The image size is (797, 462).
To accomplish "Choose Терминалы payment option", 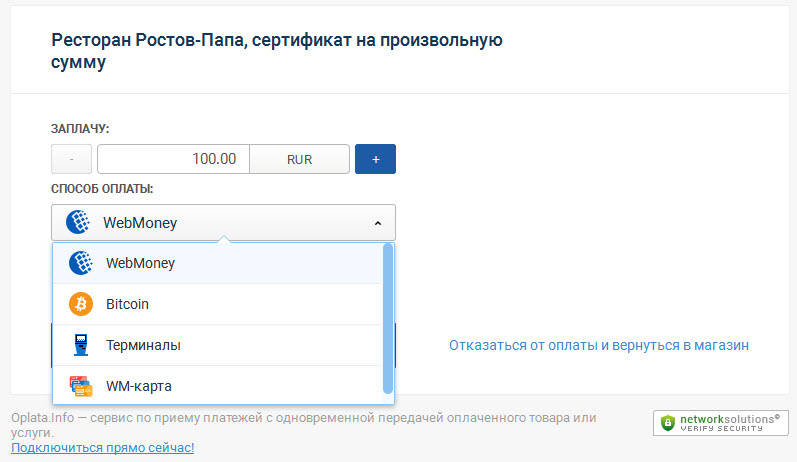I will pos(218,345).
